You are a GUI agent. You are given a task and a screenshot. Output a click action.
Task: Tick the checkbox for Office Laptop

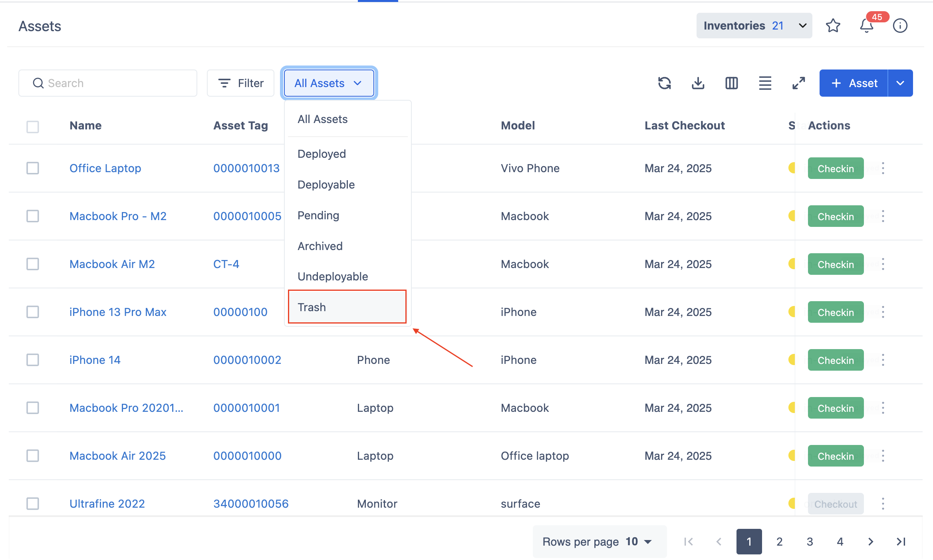coord(33,168)
